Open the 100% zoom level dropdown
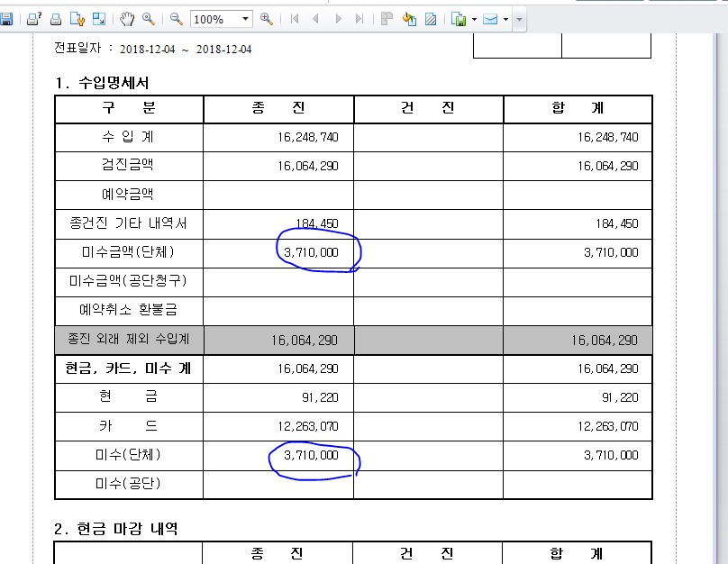 tap(222, 19)
